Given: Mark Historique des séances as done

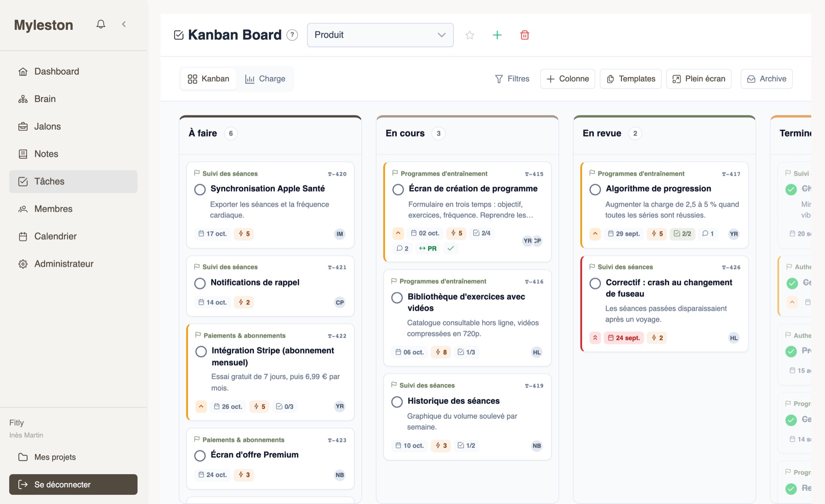Looking at the screenshot, I should (397, 402).
